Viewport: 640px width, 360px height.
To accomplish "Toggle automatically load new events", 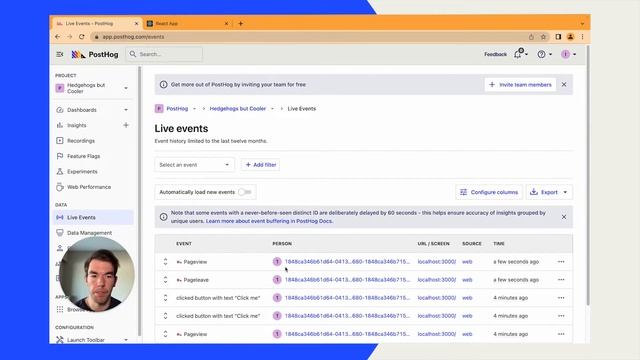I will click(244, 192).
